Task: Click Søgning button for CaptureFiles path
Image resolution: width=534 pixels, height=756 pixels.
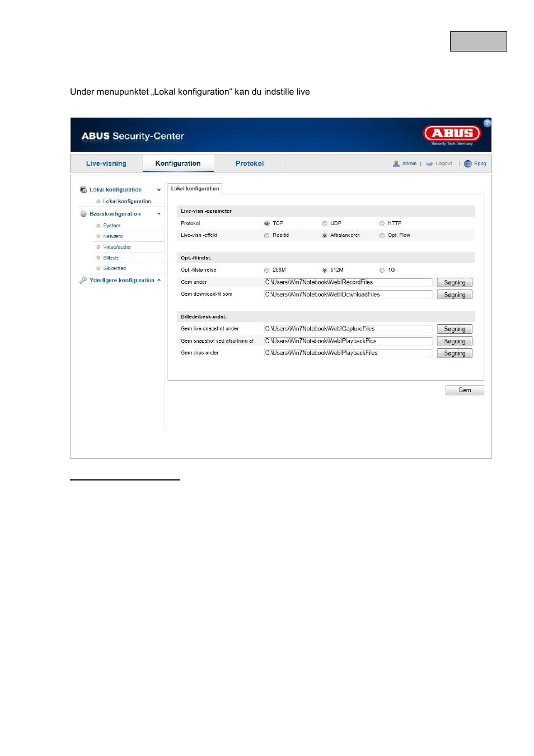Action: (455, 329)
